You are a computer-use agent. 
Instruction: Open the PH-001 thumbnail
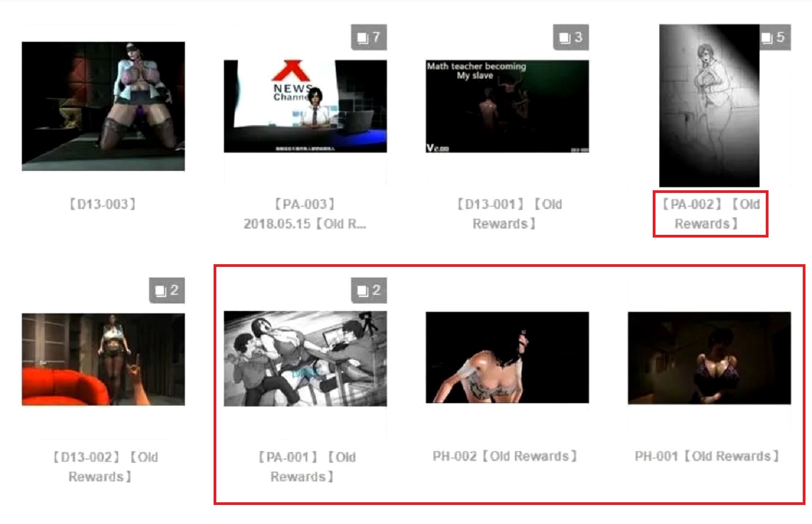tap(709, 358)
